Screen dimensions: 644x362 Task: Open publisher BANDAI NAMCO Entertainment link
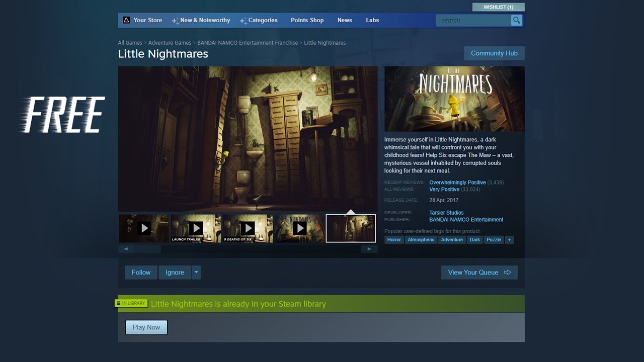[466, 220]
